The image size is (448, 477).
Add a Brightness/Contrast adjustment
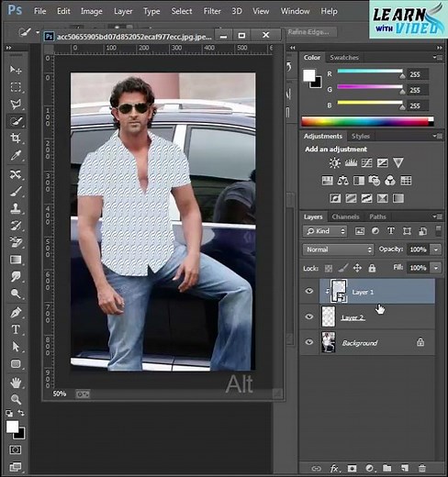tap(334, 162)
